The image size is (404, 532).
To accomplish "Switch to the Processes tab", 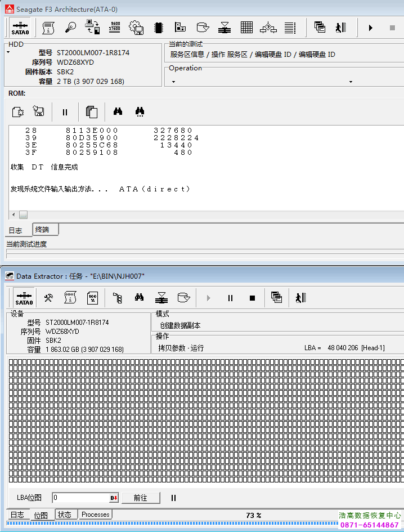I will (x=95, y=515).
